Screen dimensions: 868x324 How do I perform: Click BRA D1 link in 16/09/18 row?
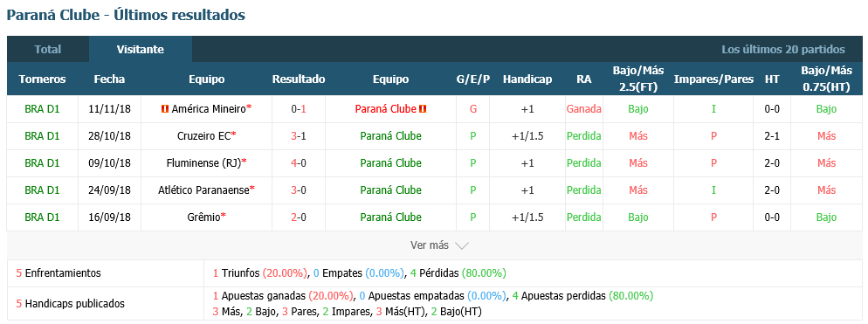click(42, 217)
